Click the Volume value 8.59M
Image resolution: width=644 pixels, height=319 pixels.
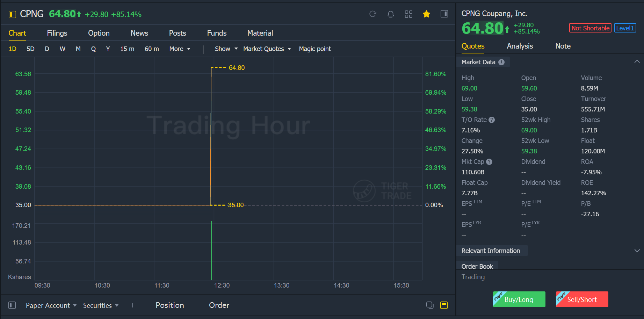[x=589, y=88]
